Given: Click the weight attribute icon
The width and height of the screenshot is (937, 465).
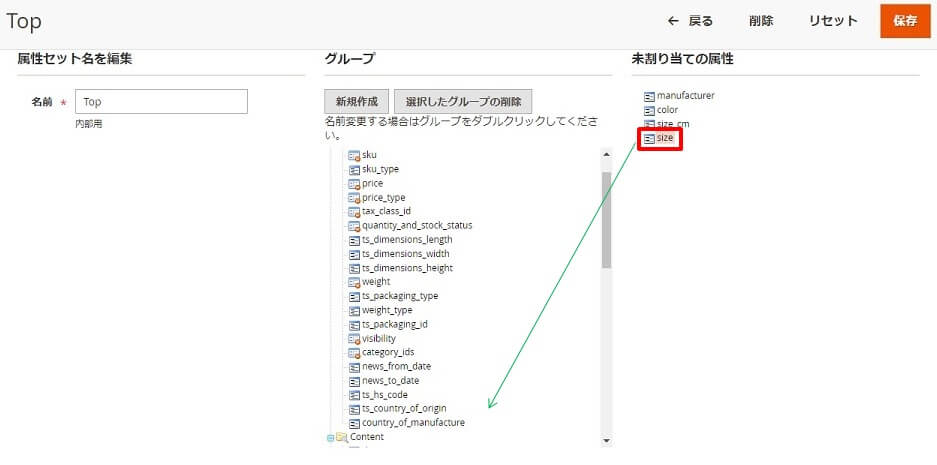Looking at the screenshot, I should click(x=354, y=282).
